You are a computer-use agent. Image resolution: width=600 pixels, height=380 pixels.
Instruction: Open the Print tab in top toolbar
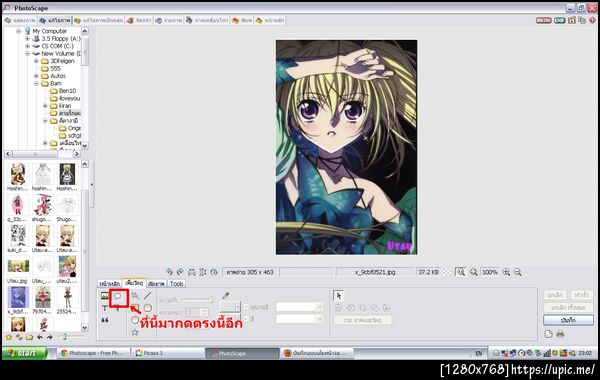point(242,20)
